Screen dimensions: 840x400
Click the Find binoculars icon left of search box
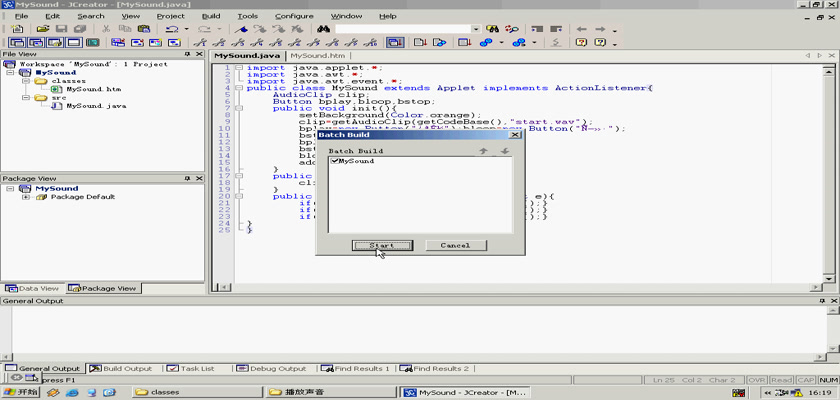323,29
